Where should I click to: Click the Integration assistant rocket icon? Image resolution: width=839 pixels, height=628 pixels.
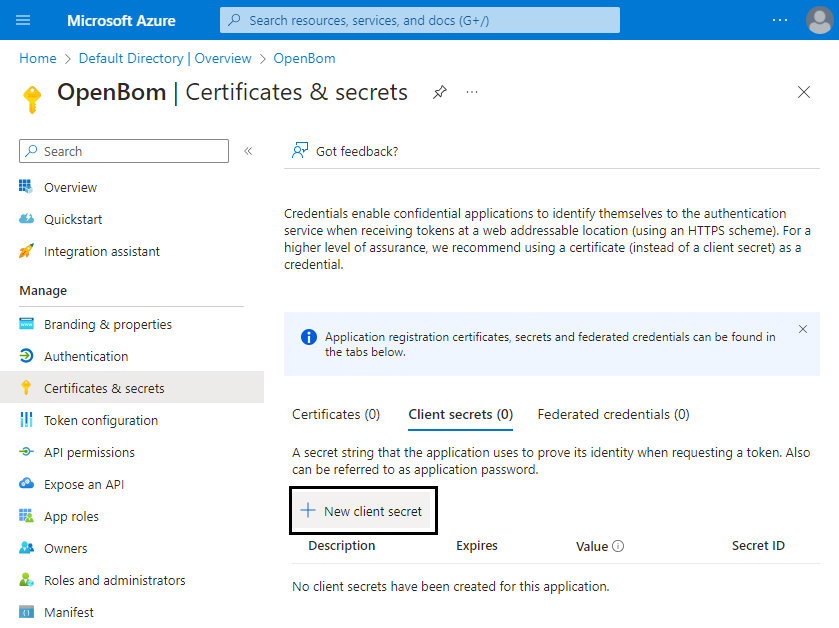click(26, 250)
